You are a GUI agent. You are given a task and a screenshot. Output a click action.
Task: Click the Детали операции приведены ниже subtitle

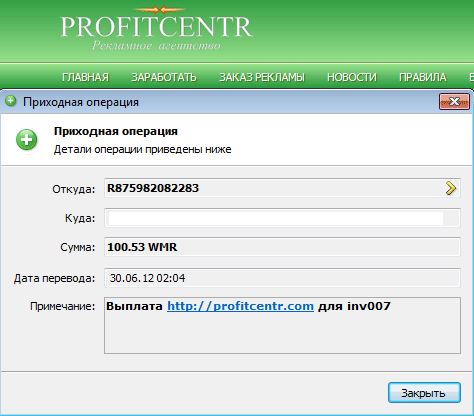pyautogui.click(x=142, y=149)
